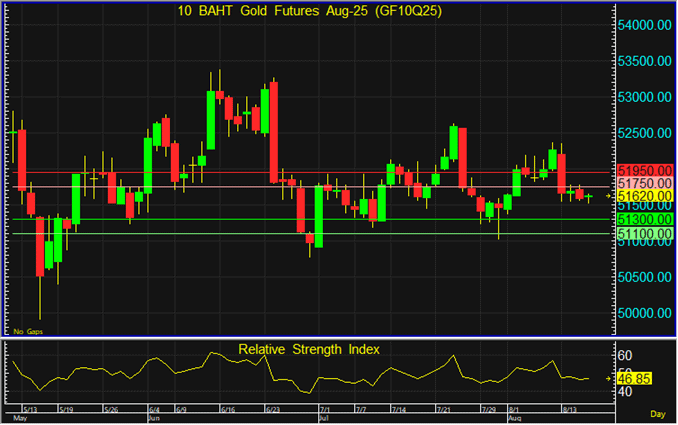Click the 54000.00 price axis label
Screen dimensions: 678x425
(x=643, y=24)
